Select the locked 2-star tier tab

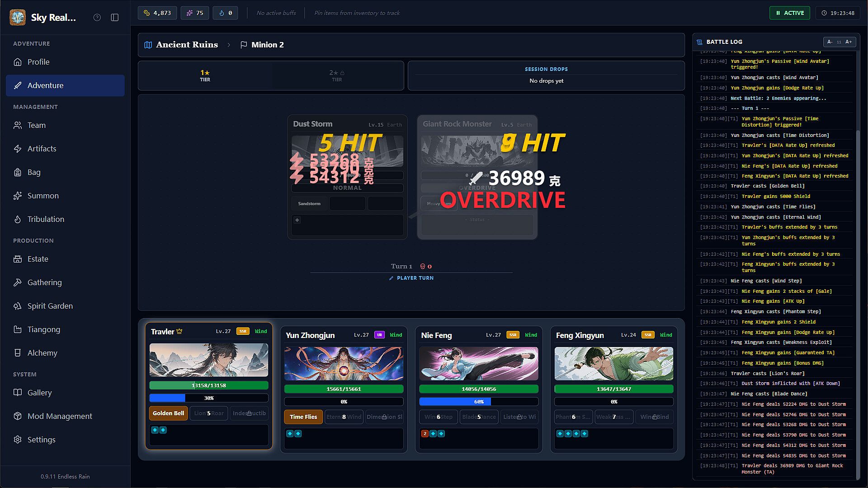point(337,75)
